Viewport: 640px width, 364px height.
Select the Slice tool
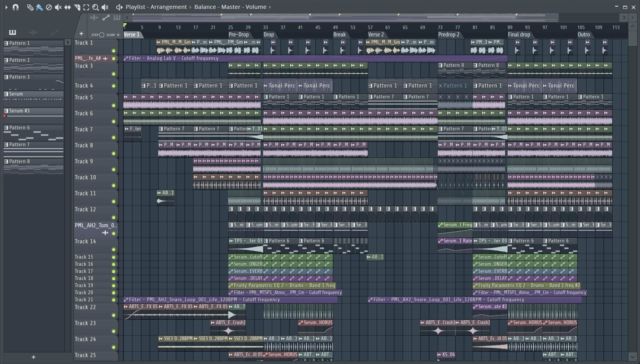click(x=77, y=7)
